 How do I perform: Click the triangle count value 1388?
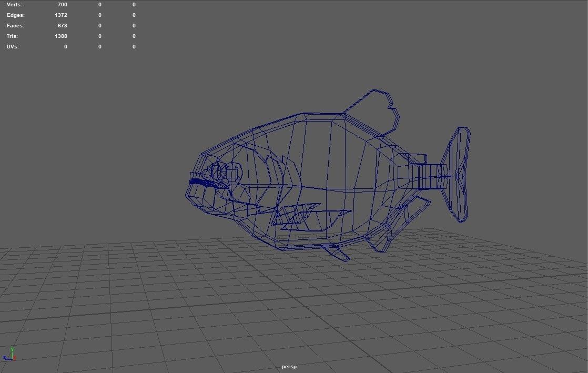[x=61, y=36]
